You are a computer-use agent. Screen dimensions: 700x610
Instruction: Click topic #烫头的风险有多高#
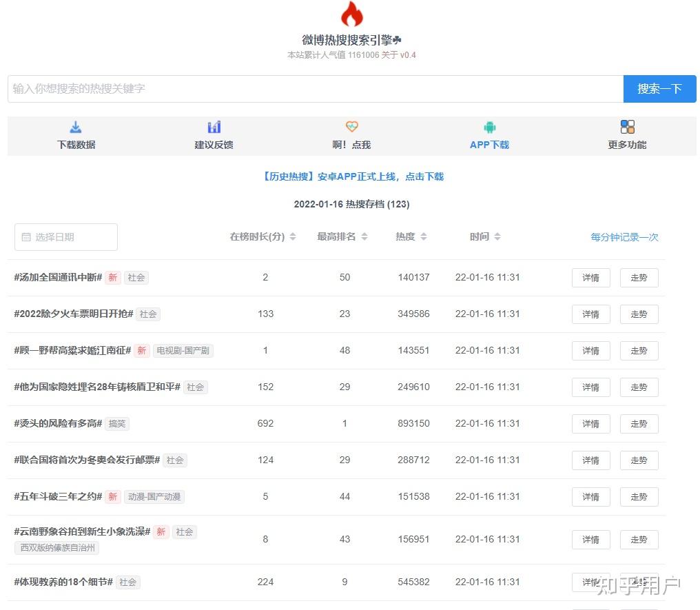click(58, 423)
